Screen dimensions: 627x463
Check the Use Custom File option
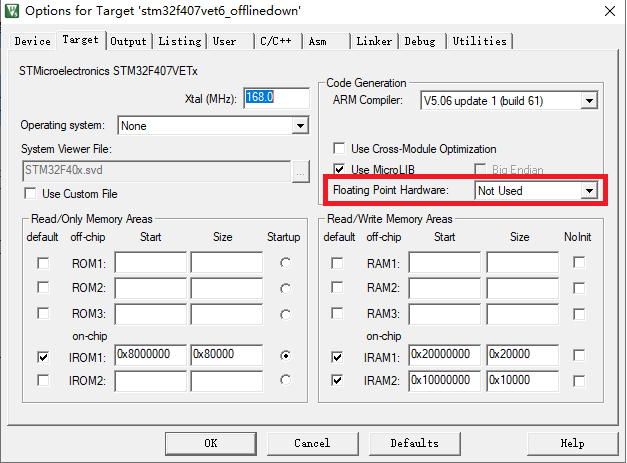pos(30,193)
